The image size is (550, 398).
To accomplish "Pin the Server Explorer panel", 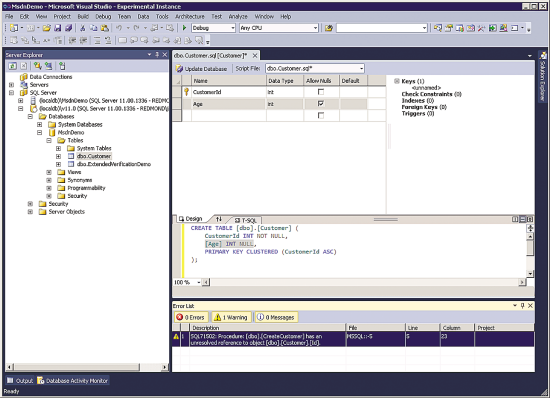I will point(157,55).
